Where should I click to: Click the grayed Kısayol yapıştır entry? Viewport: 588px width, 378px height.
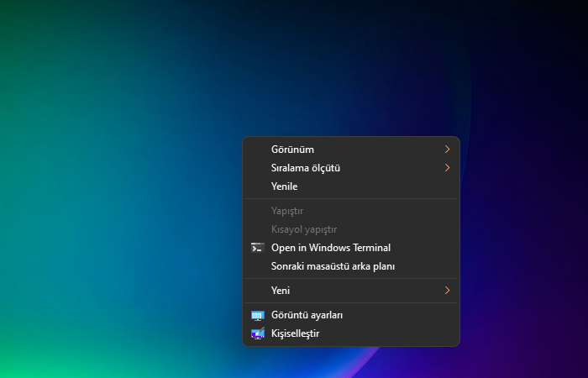[351, 229]
